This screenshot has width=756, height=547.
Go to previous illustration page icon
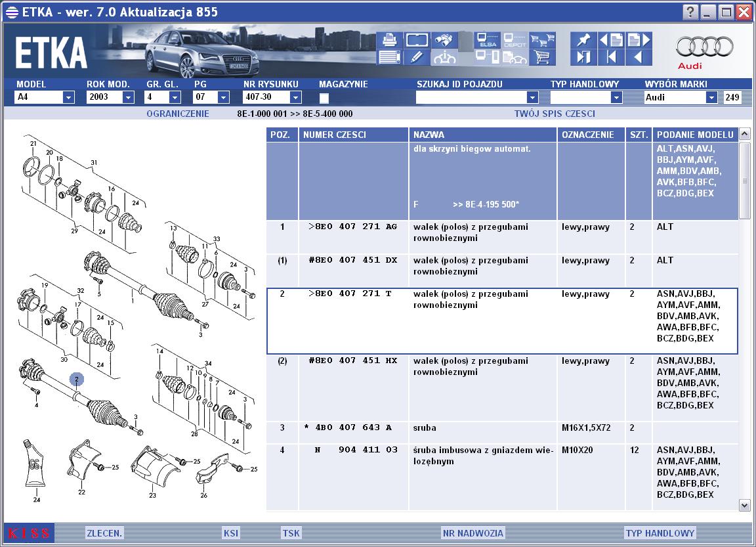click(610, 40)
